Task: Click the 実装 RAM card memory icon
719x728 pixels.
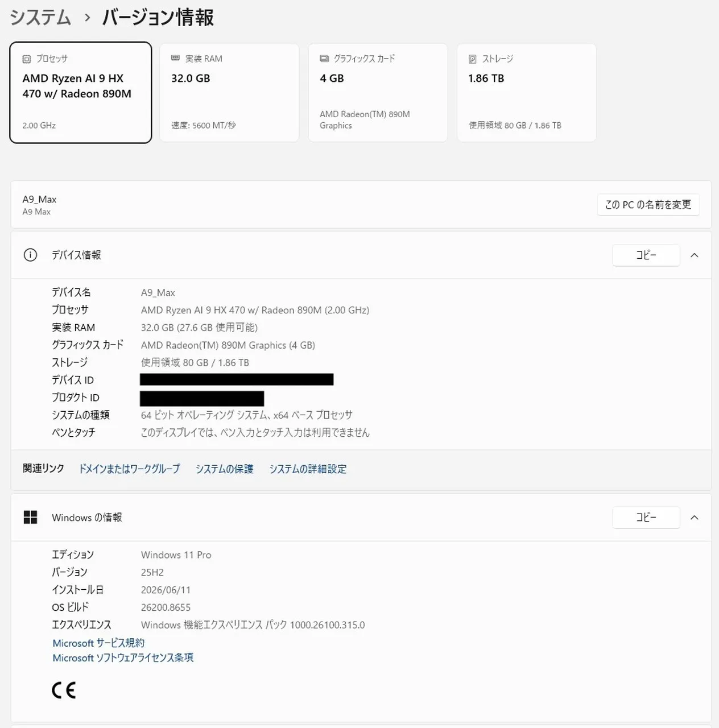Action: click(x=175, y=59)
